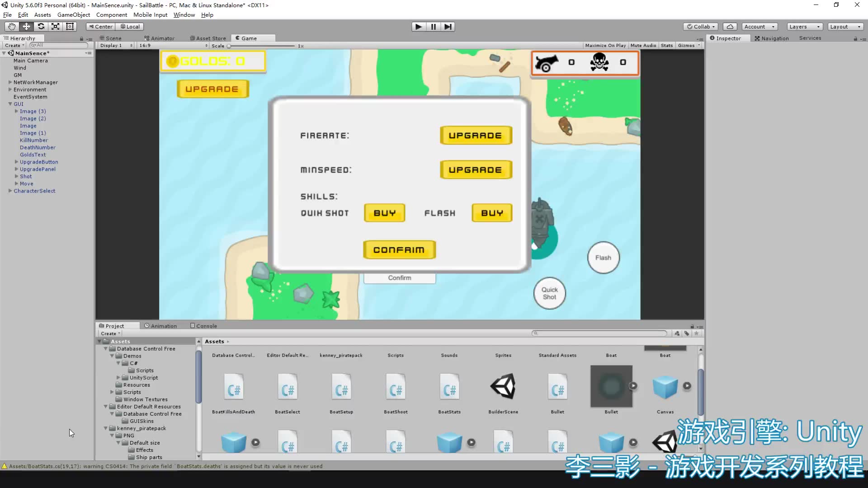Screen dimensions: 868x488
Task: Select the Scale tool icon
Action: coord(55,27)
